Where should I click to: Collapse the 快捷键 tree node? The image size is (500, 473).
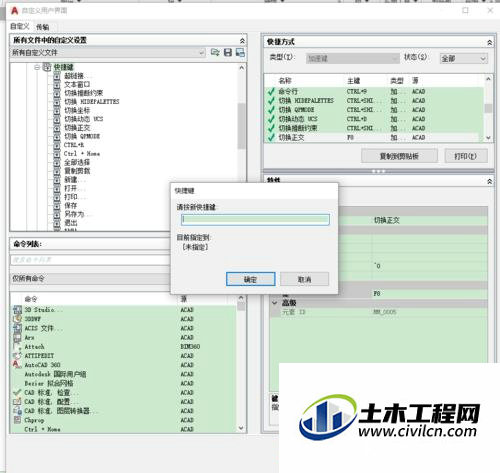pyautogui.click(x=37, y=67)
